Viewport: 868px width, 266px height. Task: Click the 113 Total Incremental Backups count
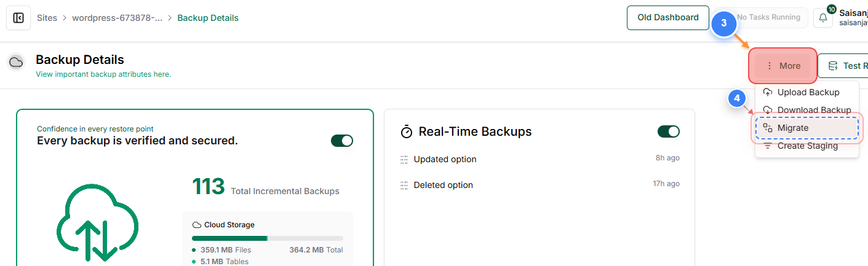[266, 187]
